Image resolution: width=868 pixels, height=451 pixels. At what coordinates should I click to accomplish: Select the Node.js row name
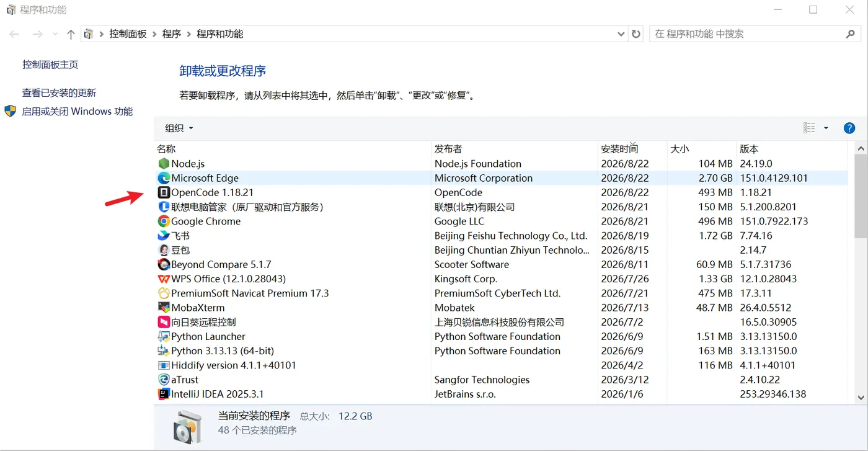(x=188, y=164)
